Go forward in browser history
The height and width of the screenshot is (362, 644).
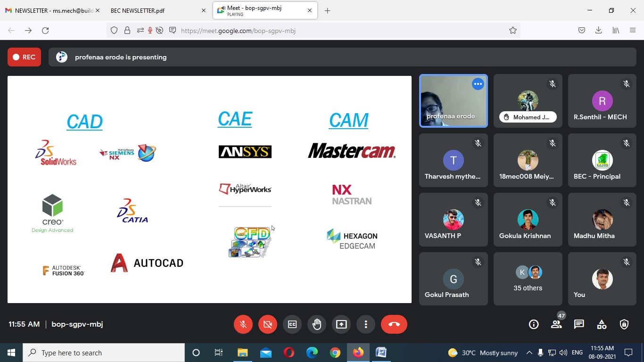pyautogui.click(x=28, y=30)
